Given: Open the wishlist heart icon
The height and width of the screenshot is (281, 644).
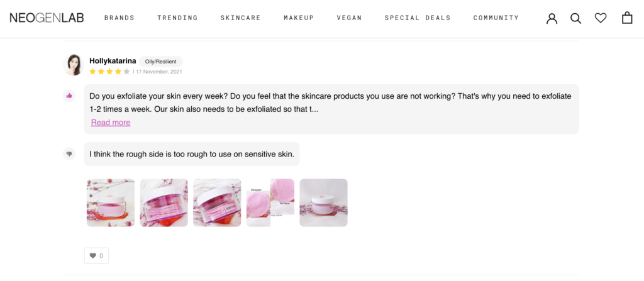Looking at the screenshot, I should click(x=601, y=18).
